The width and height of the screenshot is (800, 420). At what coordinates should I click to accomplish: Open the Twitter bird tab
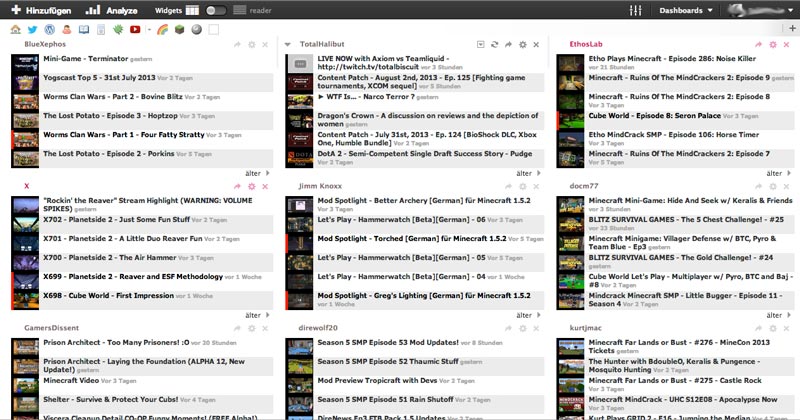(x=31, y=30)
